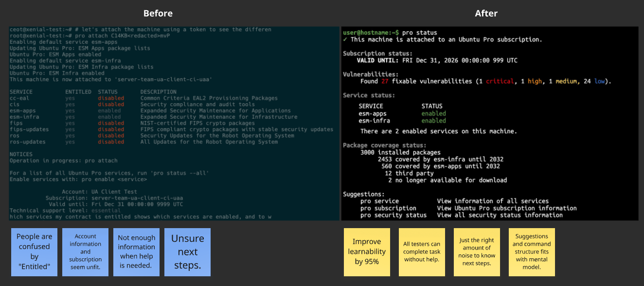Screen dimensions: 644x286
Task: Click the yellow note "Improve learnability by 95%"
Action: pyautogui.click(x=367, y=251)
